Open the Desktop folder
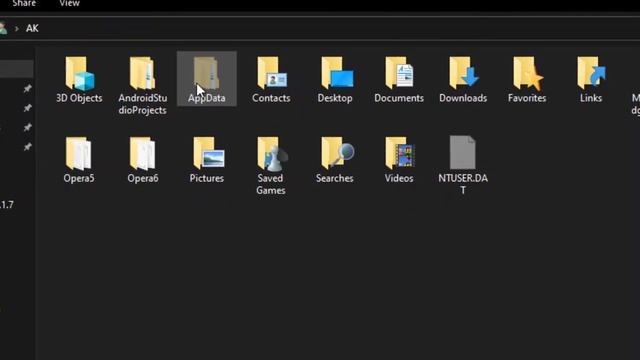The width and height of the screenshot is (640, 360). tap(335, 80)
